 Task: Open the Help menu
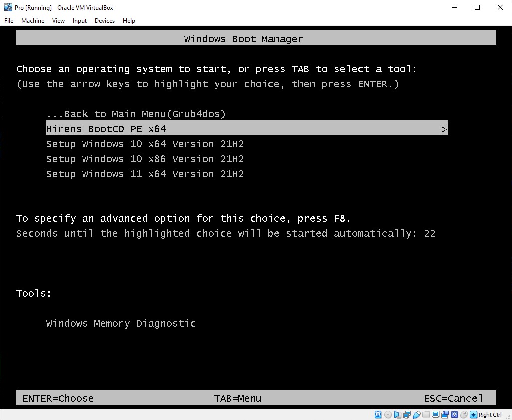[x=129, y=21]
